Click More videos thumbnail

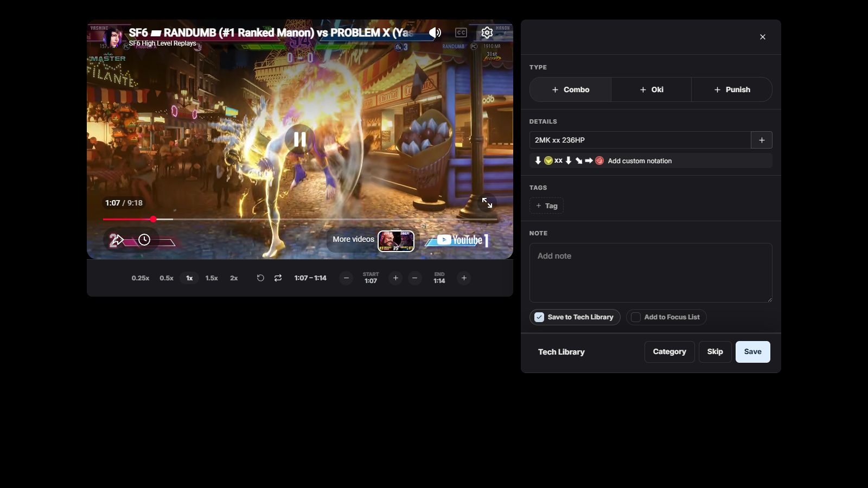[x=396, y=241]
